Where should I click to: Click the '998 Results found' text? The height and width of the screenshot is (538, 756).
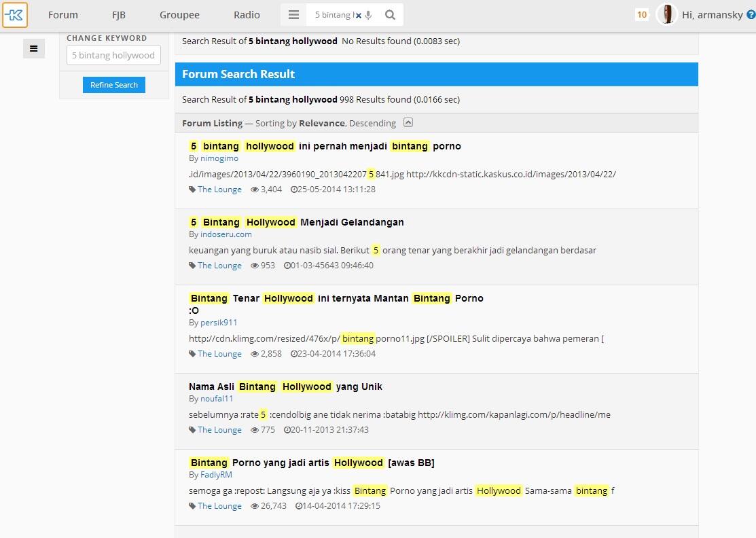[x=375, y=100]
